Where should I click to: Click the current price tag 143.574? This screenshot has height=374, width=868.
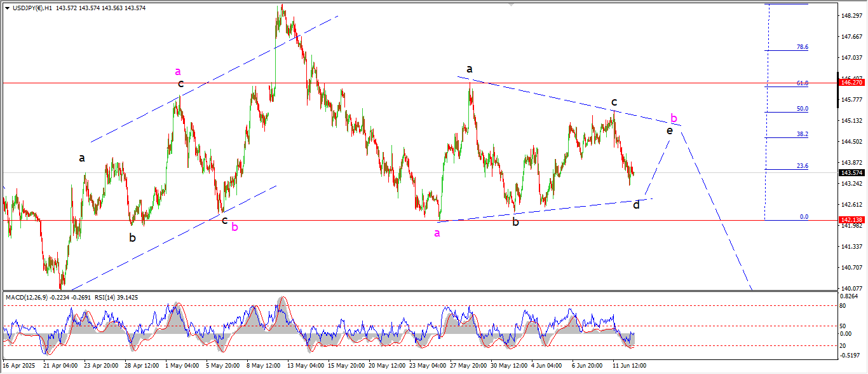851,172
